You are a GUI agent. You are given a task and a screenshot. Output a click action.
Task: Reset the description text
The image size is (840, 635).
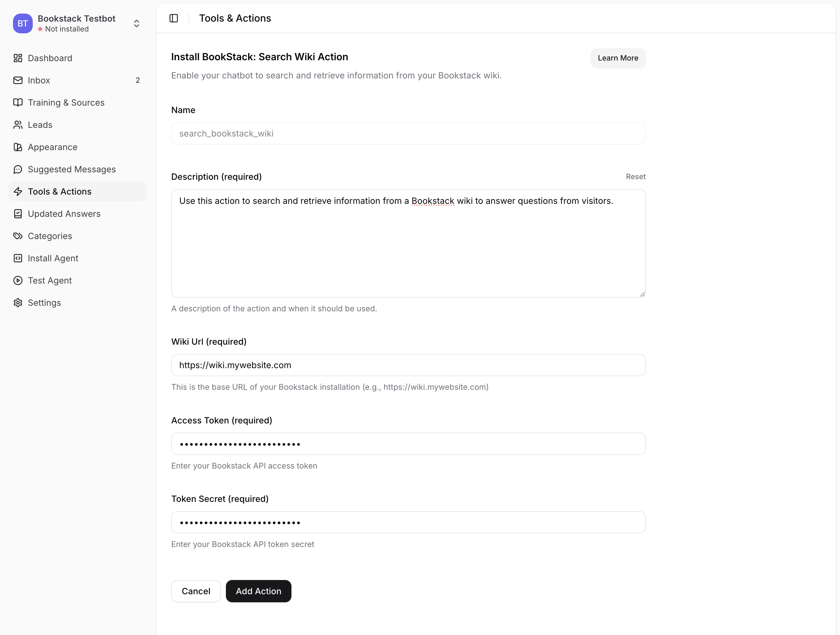[x=635, y=176]
